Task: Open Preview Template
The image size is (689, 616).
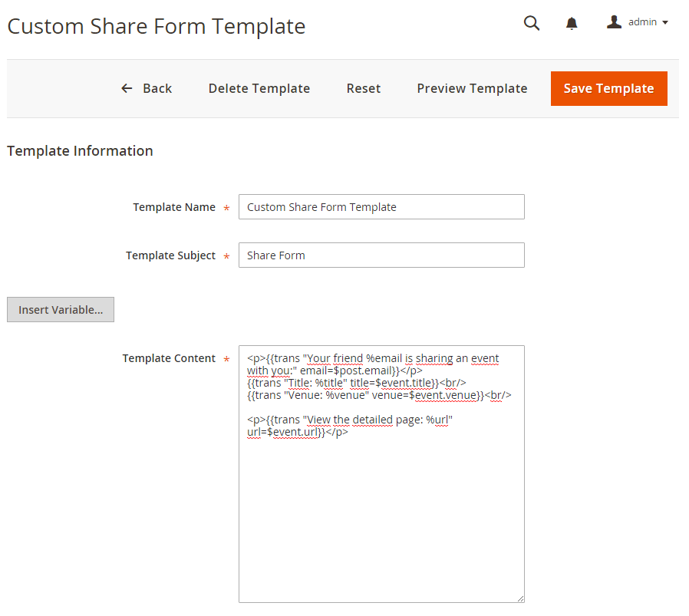Action: point(472,88)
